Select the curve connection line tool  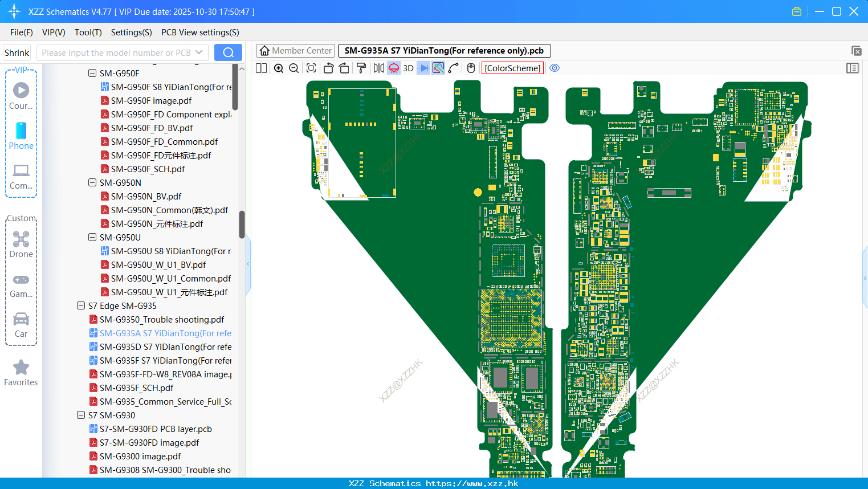pos(454,68)
